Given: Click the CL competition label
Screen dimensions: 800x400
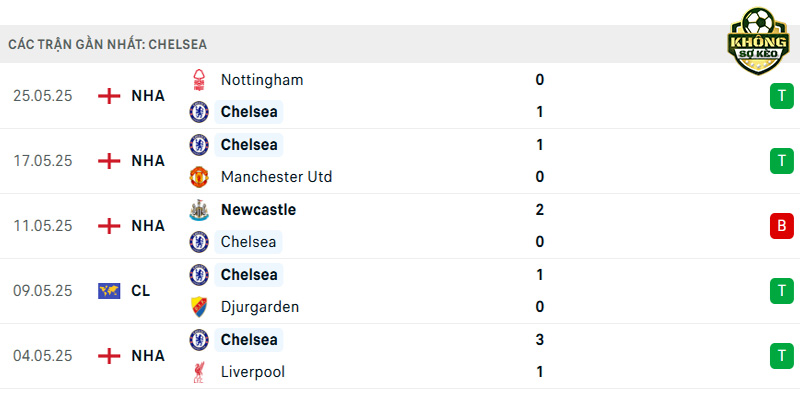Looking at the screenshot, I should click(140, 291).
